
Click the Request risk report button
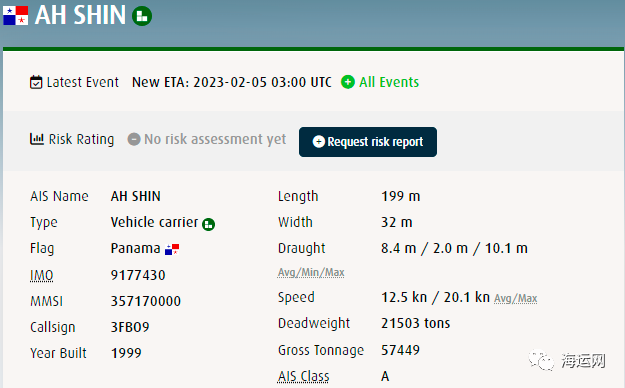coord(368,142)
